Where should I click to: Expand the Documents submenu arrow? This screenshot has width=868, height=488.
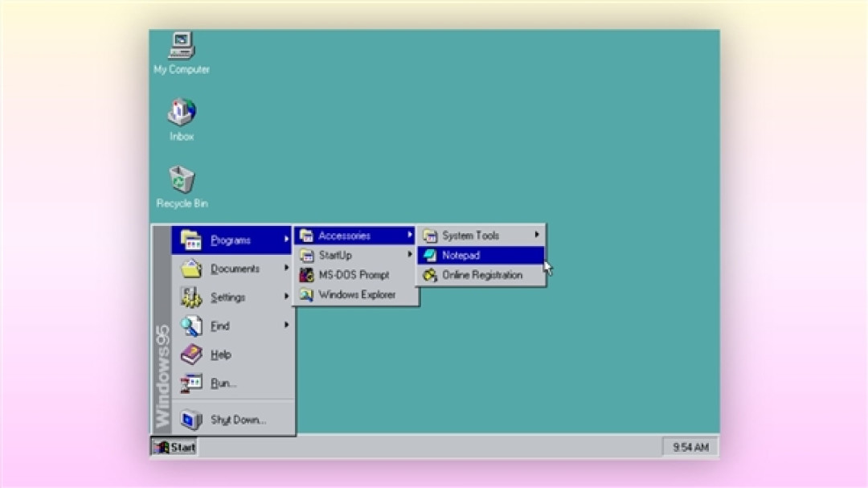[x=286, y=268]
